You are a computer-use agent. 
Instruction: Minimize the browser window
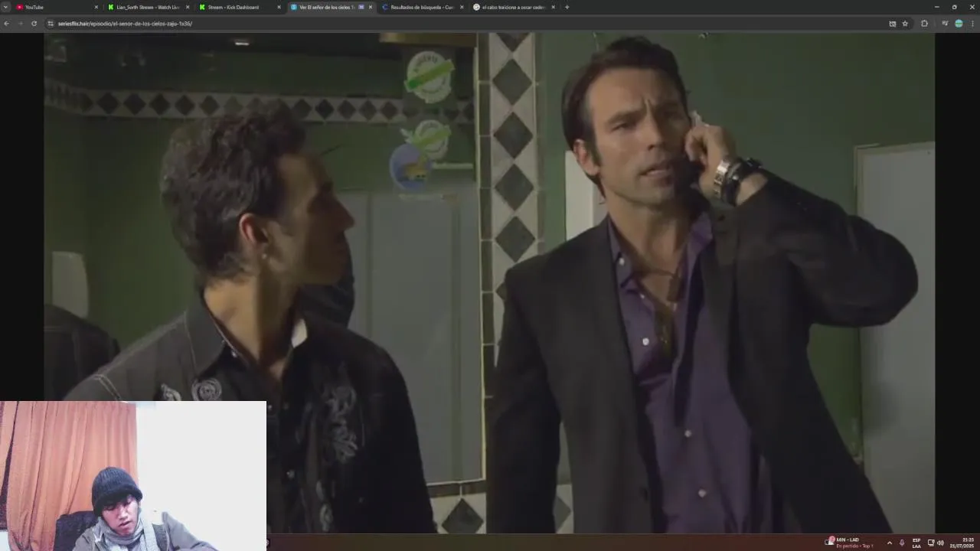tap(936, 7)
